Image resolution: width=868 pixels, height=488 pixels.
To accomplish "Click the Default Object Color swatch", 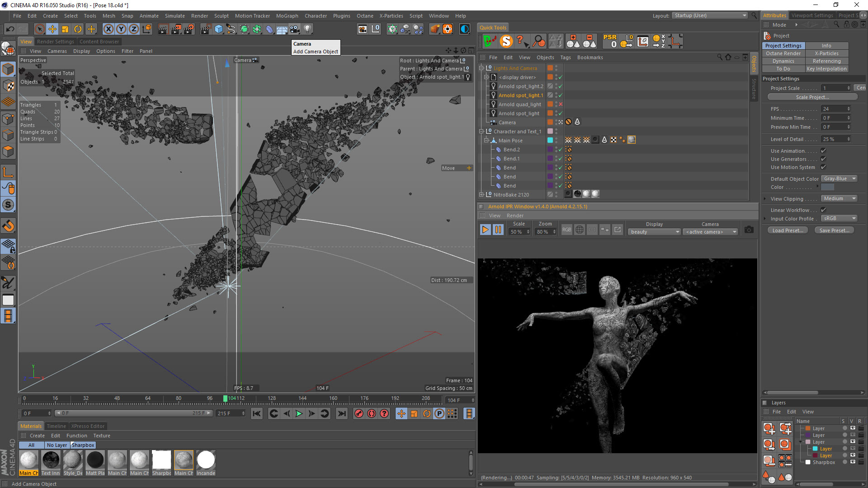I will coord(827,187).
